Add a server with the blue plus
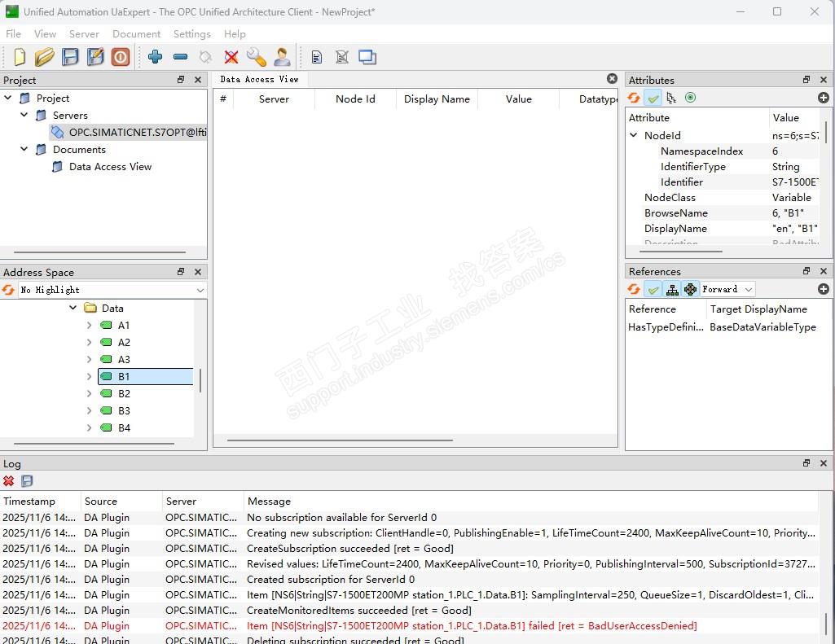 coord(155,56)
